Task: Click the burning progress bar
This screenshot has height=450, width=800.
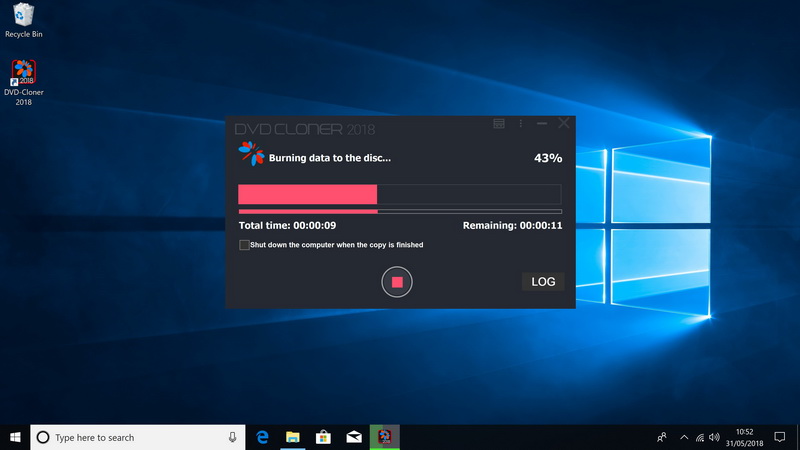Action: point(399,194)
